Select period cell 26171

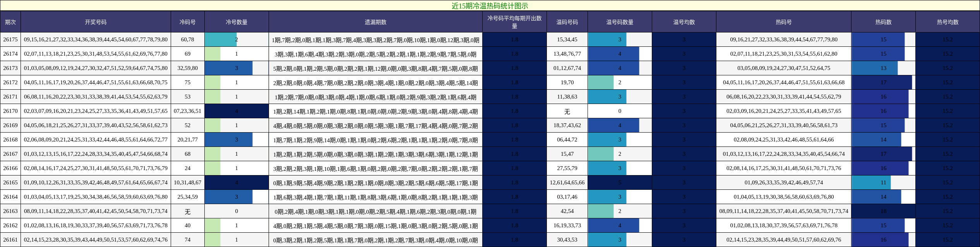[x=10, y=97]
